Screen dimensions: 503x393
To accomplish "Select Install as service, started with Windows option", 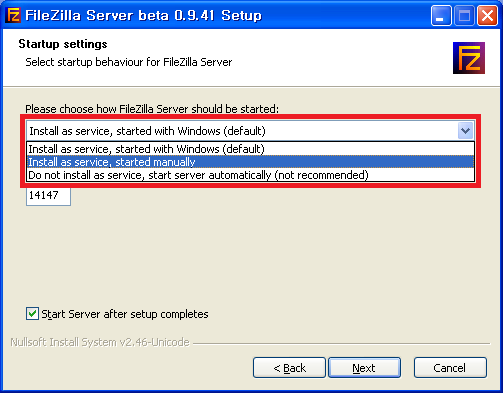I will pos(250,149).
